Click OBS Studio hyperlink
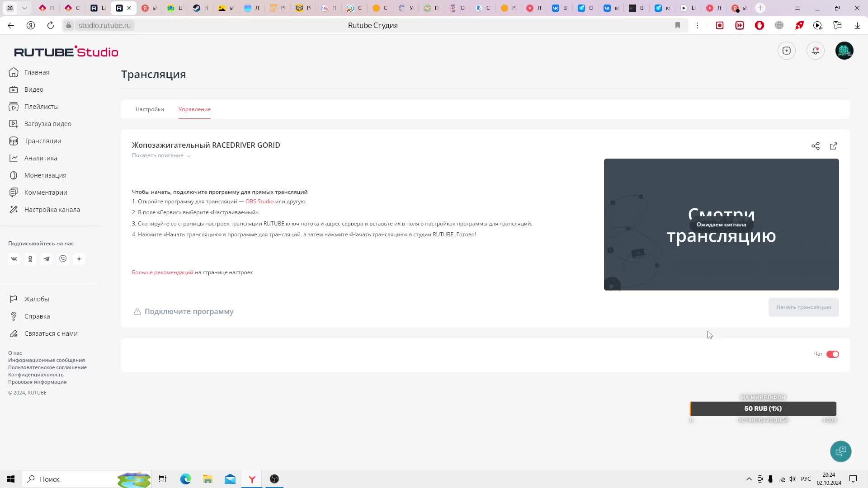 [x=259, y=202]
